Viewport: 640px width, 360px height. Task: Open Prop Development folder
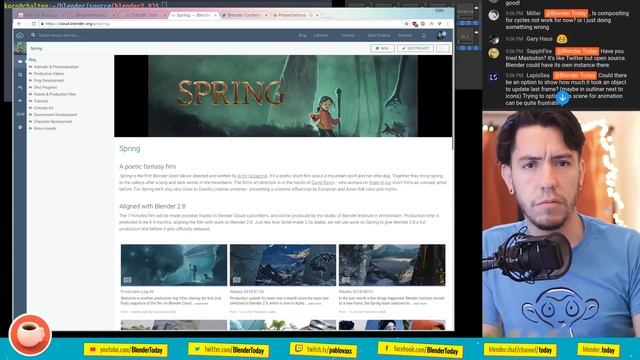(x=49, y=80)
